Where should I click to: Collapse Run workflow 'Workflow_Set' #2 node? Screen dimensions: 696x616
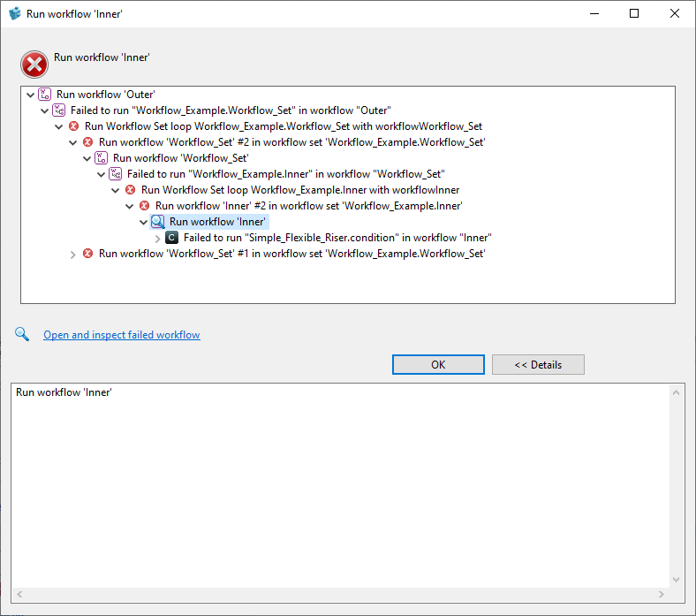[72, 142]
